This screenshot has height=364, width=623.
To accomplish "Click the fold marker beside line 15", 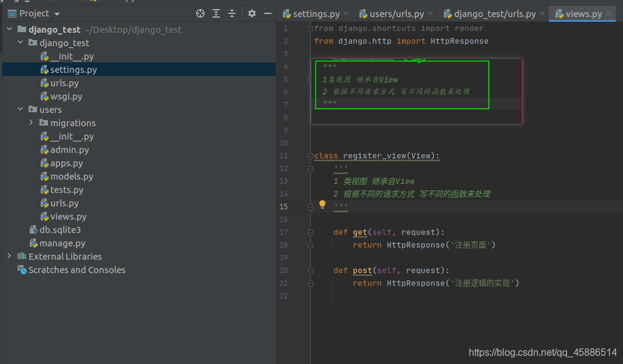I will coord(310,207).
